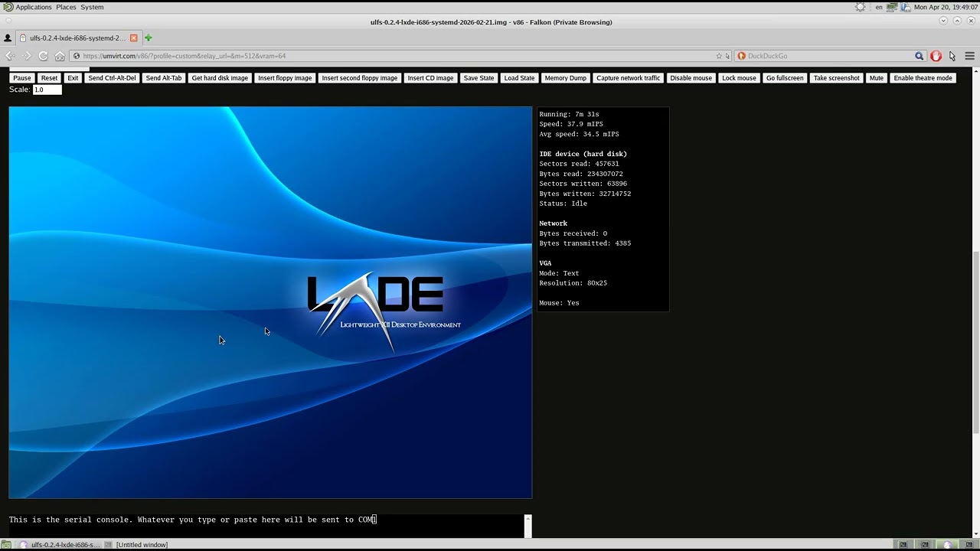
Task: Click the 'Resolution: 80x25' text
Action: 573,283
